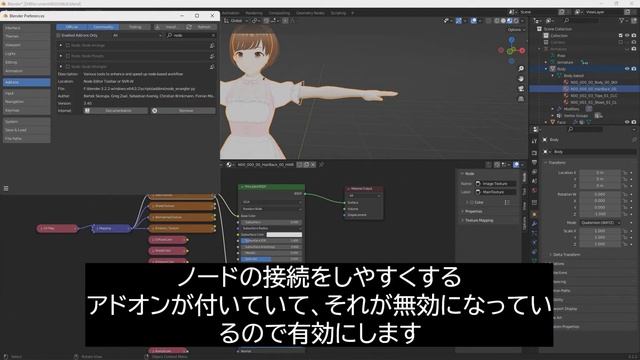Click community icon on Node Arrange row
The image size is (640, 360).
coord(212,45)
